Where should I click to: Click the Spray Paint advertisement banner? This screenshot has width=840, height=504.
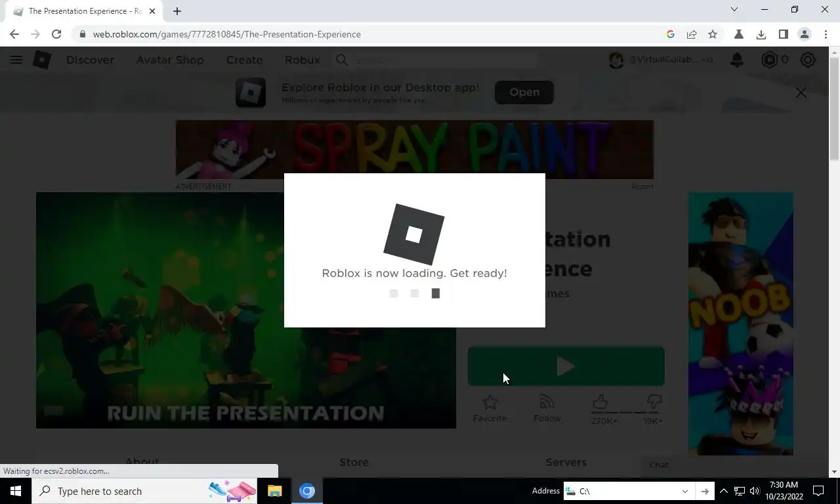(414, 150)
